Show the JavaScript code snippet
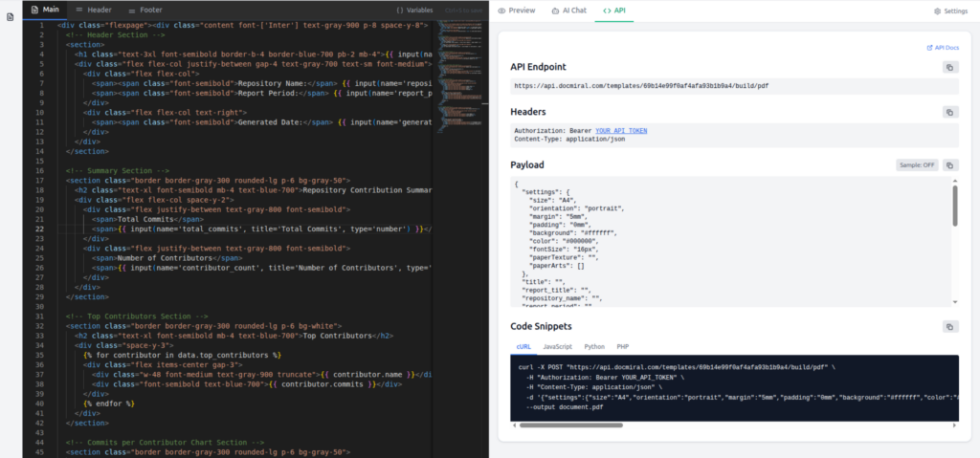This screenshot has height=458, width=980. pyautogui.click(x=558, y=346)
